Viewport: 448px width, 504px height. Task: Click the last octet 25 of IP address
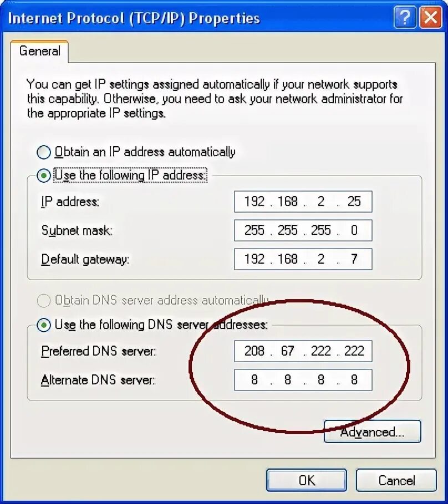click(x=354, y=202)
